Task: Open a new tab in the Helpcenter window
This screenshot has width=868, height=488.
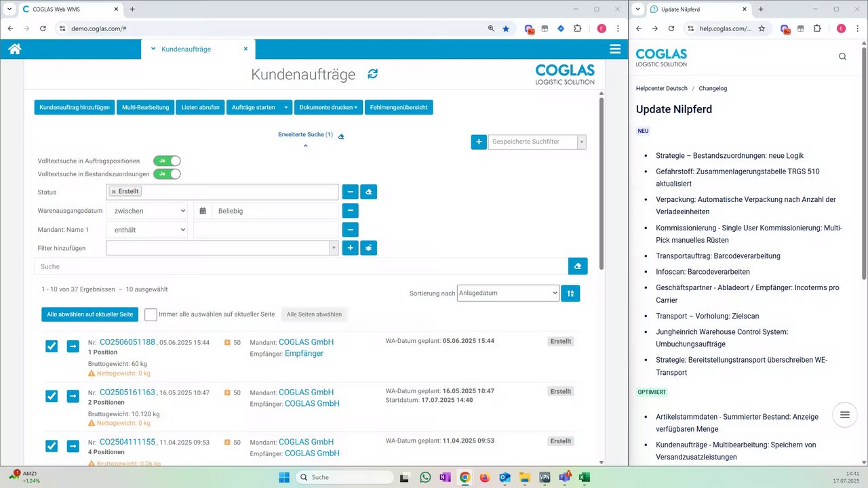Action: click(761, 9)
